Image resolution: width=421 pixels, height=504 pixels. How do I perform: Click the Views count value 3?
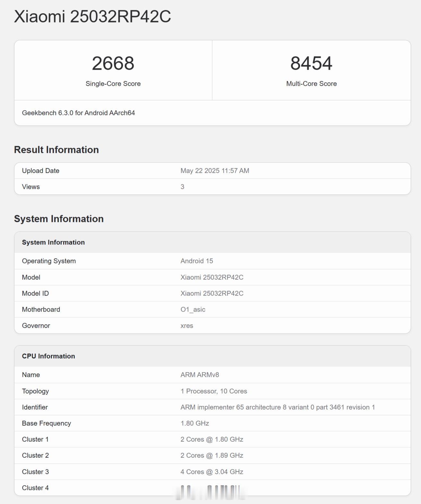point(182,187)
